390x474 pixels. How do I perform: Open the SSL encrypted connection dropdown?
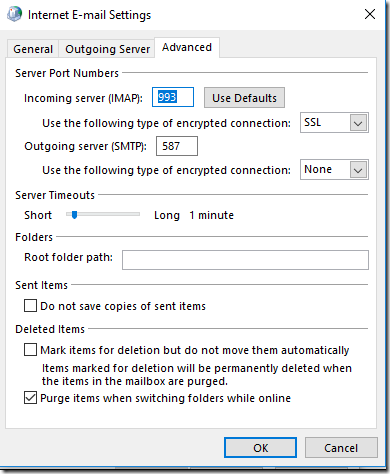coord(334,123)
